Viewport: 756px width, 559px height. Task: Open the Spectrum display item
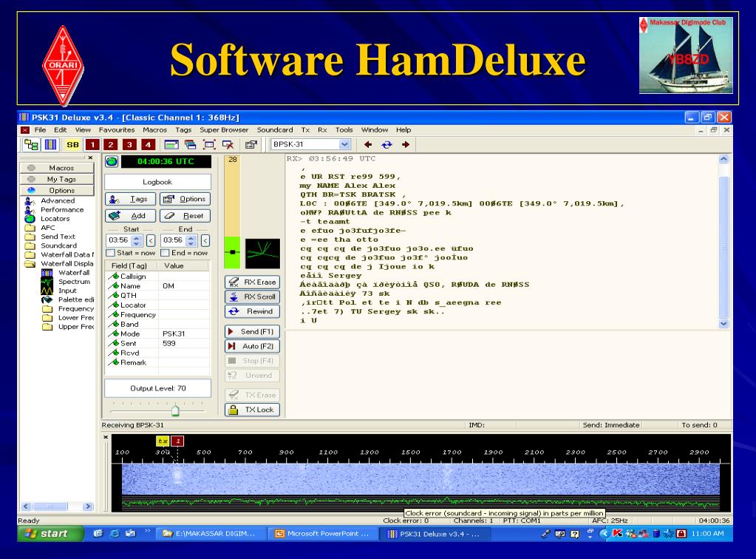pos(74,282)
